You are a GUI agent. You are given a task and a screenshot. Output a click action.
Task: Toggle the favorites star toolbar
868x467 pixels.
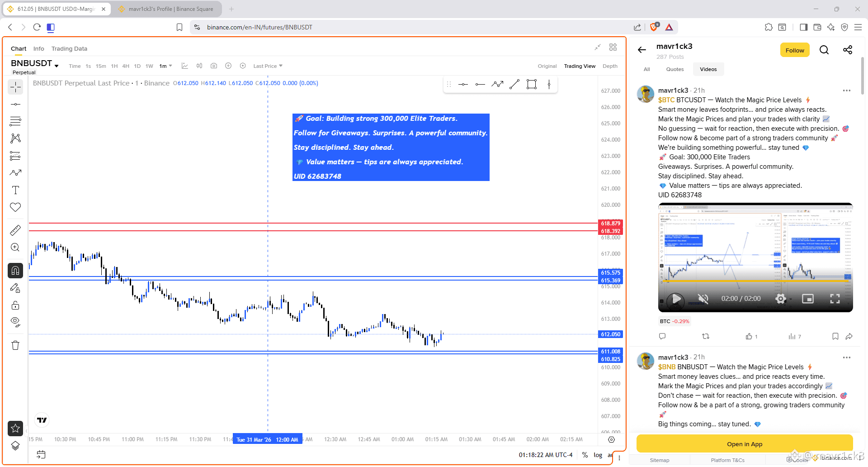click(15, 428)
